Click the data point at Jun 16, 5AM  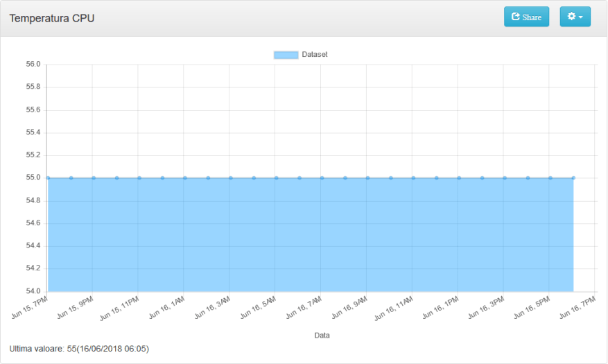(x=277, y=178)
